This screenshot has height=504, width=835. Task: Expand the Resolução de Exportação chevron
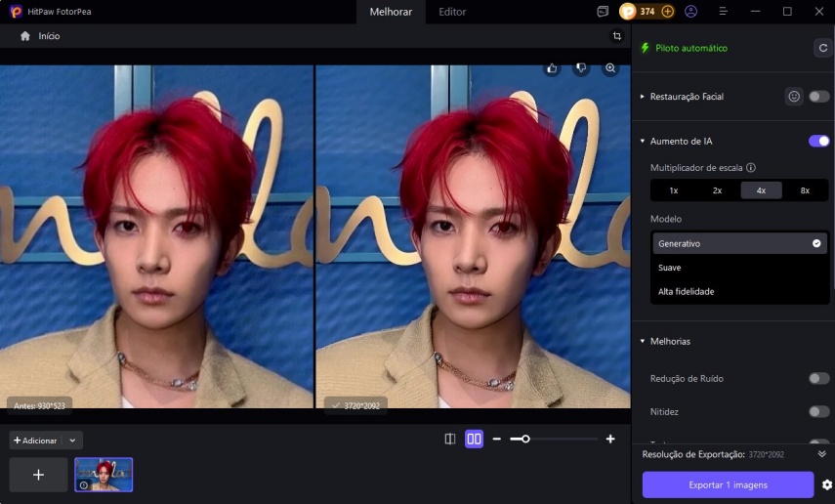(821, 454)
